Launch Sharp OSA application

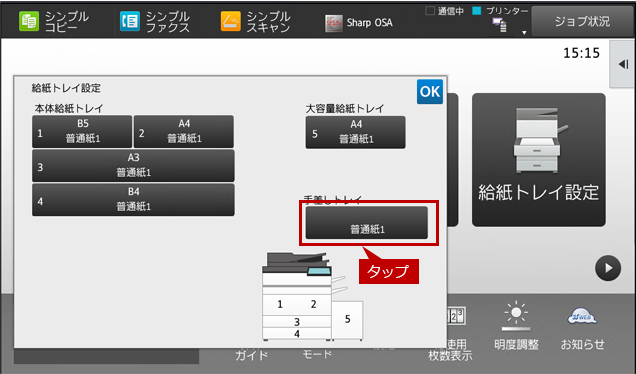359,22
